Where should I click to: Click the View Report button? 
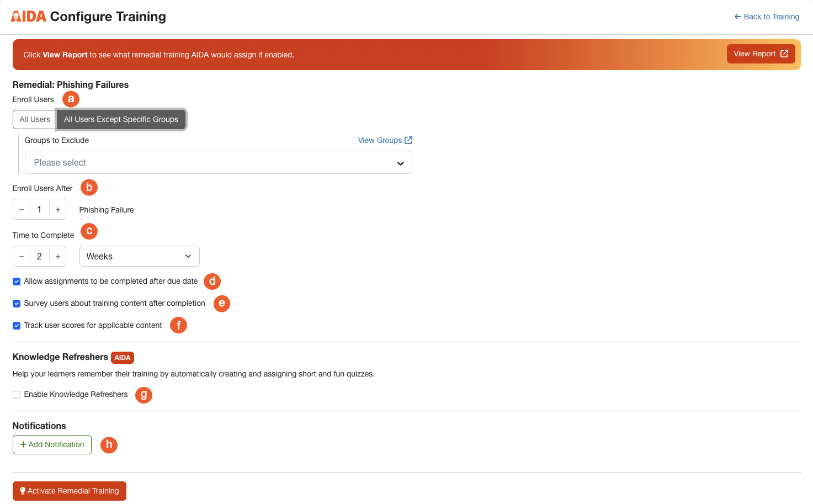pyautogui.click(x=761, y=54)
